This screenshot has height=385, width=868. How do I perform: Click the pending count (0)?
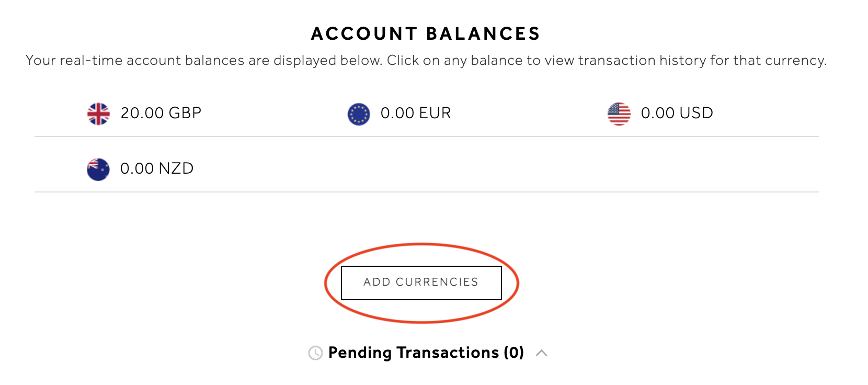point(514,353)
